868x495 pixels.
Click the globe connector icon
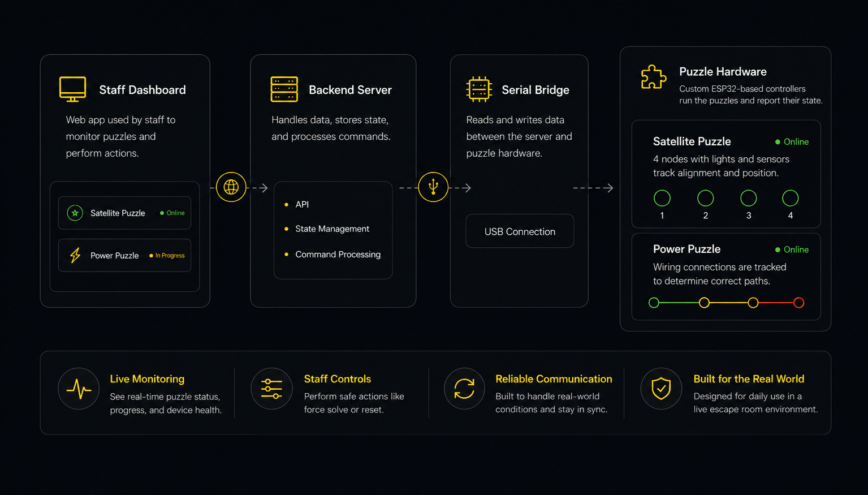[x=231, y=187]
